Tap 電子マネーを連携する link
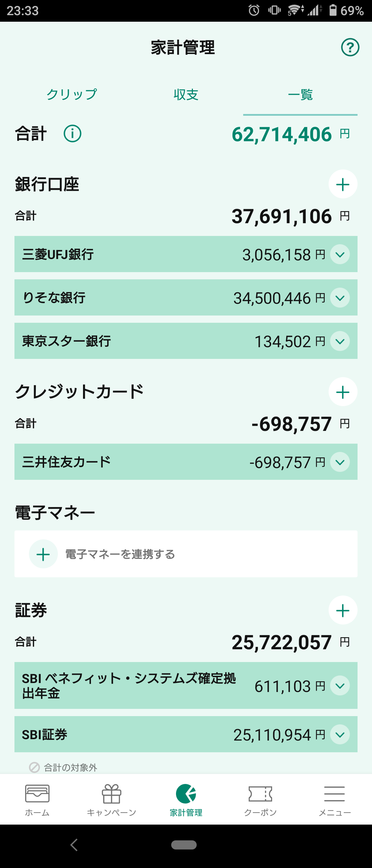Viewport: 372px width, 868px height. pyautogui.click(x=120, y=554)
